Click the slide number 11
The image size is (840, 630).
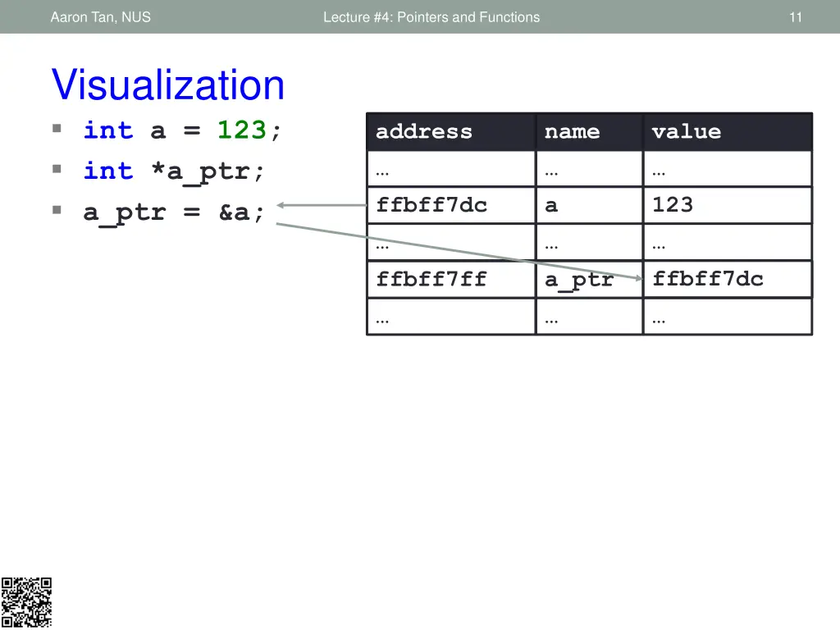pyautogui.click(x=795, y=17)
